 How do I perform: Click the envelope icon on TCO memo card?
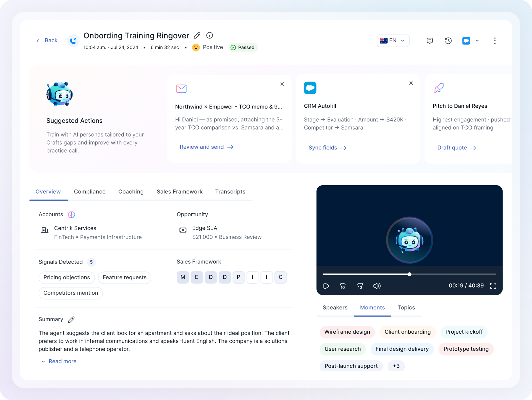(181, 88)
